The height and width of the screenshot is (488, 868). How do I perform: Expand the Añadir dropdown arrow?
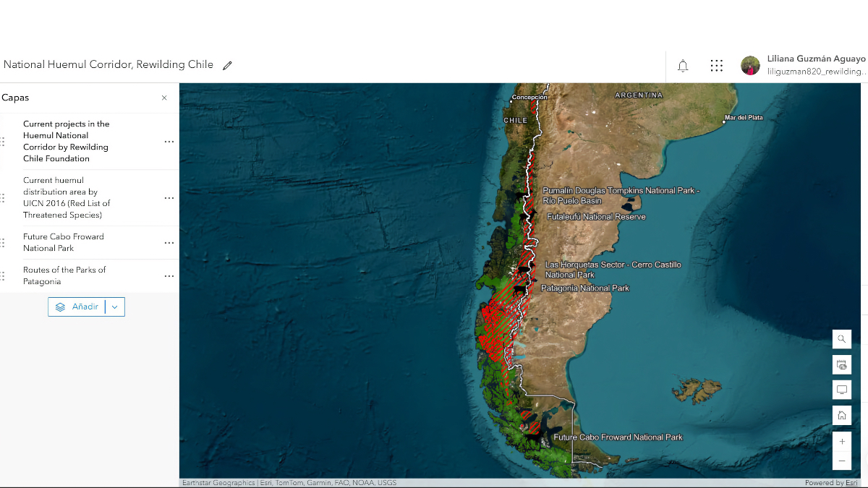(x=114, y=307)
